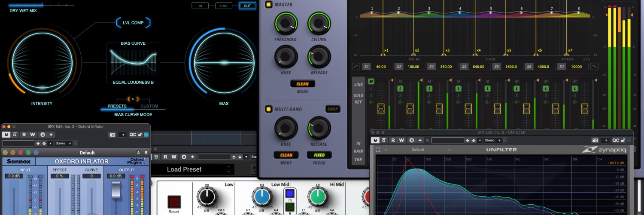Screen dimensions: 644x215
Task: Select B setting in Oxford Inflator
Action: 146,153
